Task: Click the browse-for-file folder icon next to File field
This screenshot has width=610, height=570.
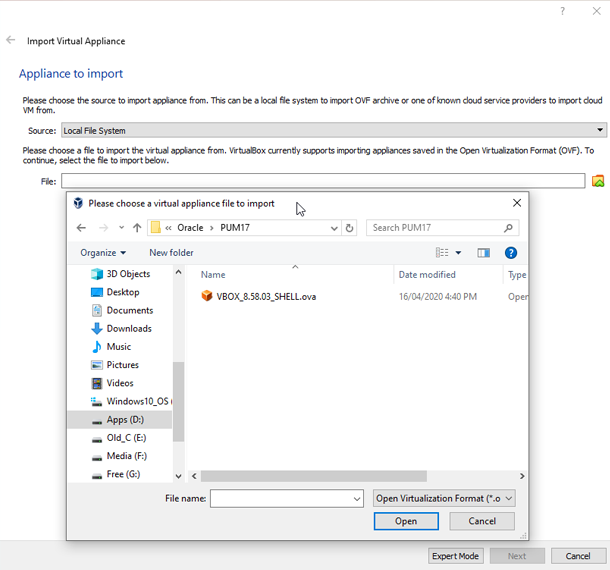Action: (x=598, y=181)
